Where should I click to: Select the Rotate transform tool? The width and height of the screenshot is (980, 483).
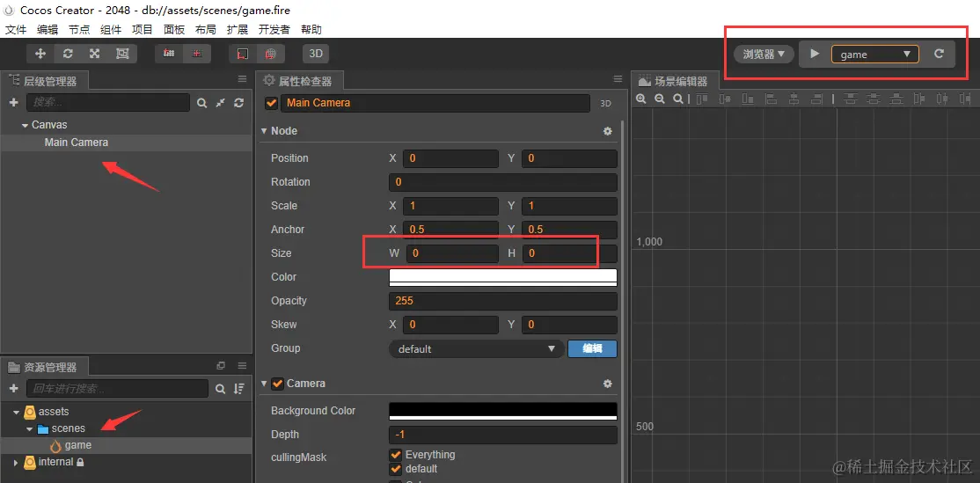pyautogui.click(x=68, y=54)
